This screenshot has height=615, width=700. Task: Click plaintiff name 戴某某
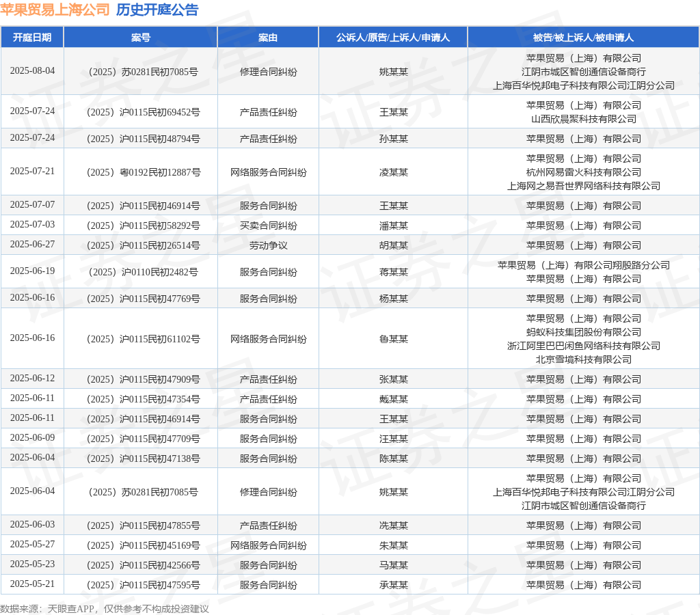(x=393, y=399)
